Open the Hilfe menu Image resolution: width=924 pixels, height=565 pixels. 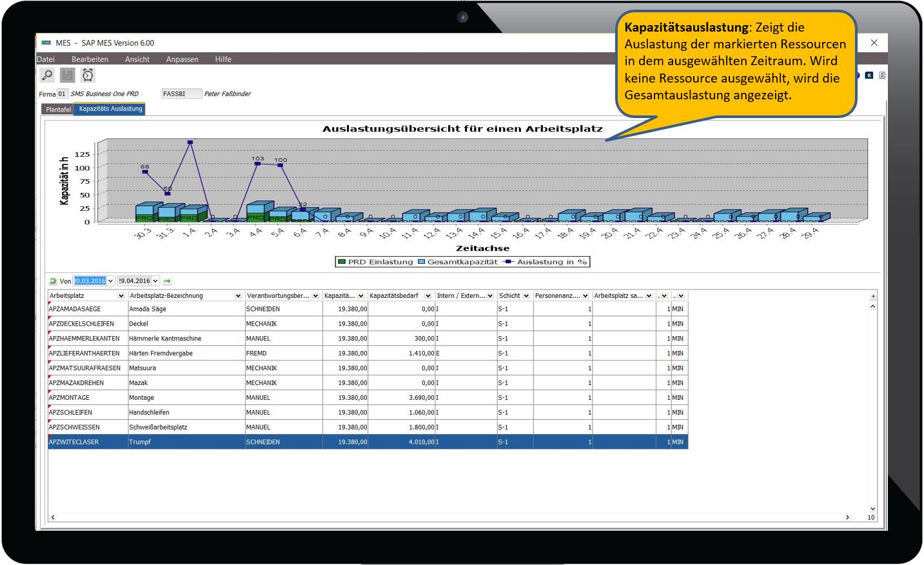(223, 59)
